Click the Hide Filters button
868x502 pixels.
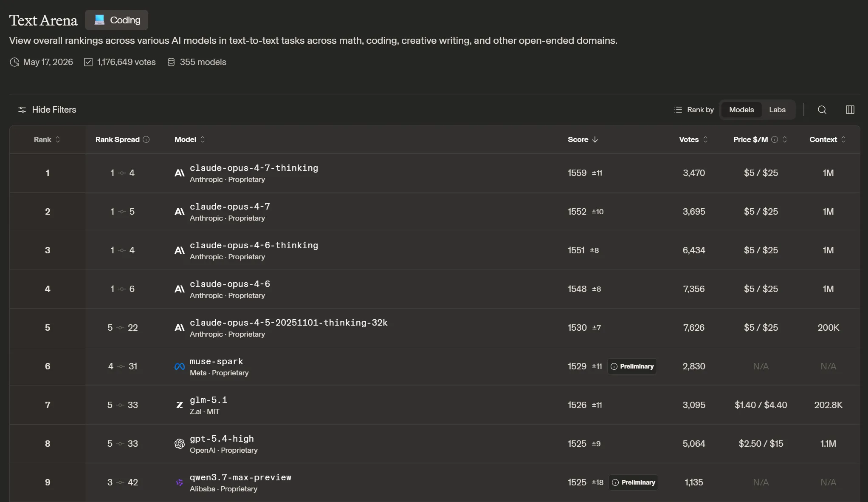pos(47,110)
